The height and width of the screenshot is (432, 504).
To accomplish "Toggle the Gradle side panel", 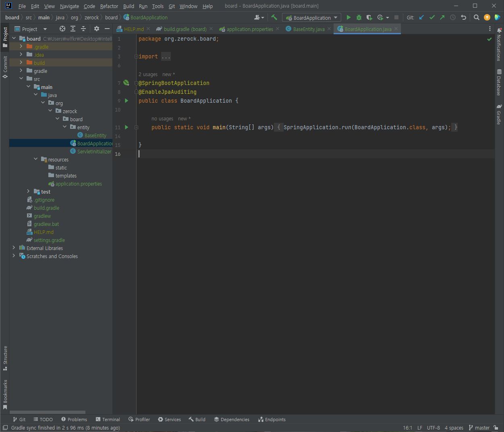I will (499, 114).
